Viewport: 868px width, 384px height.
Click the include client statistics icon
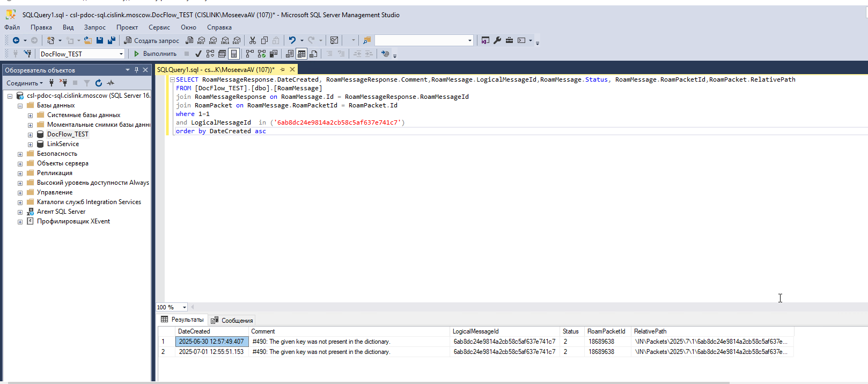coord(274,54)
